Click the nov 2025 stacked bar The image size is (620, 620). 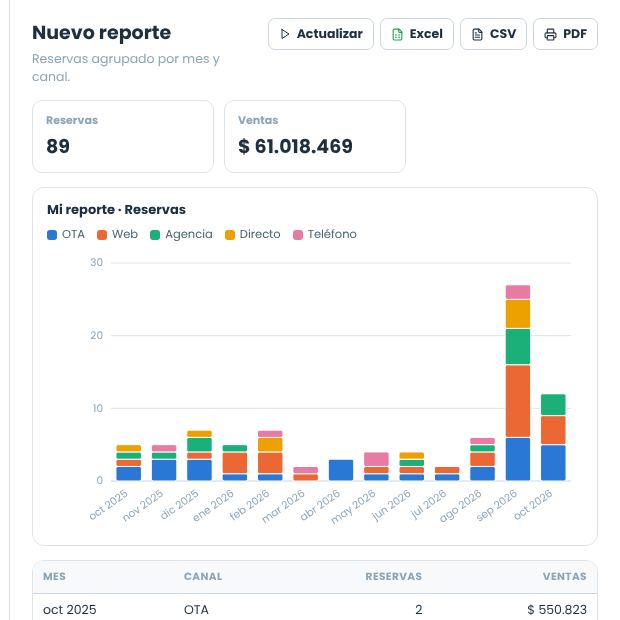pyautogui.click(x=164, y=463)
